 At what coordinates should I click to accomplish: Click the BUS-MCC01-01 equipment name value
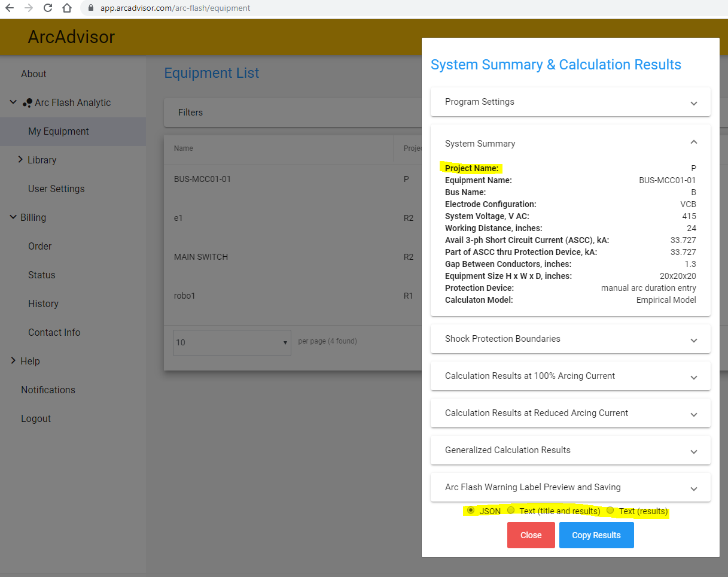(668, 180)
